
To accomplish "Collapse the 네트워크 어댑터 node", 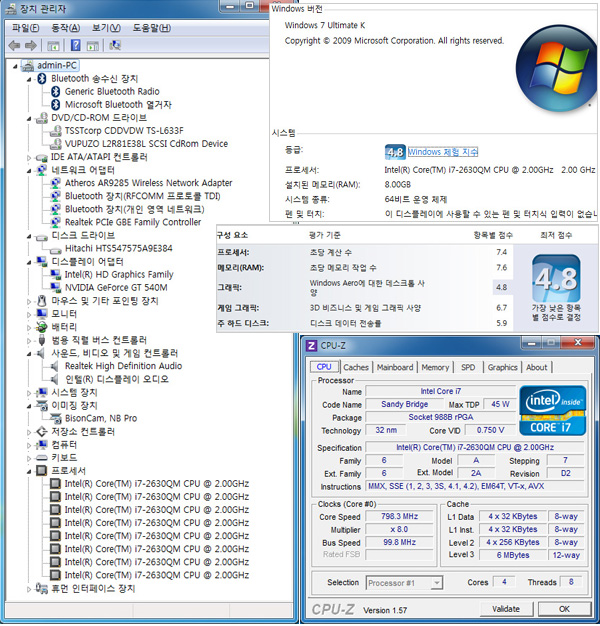I will tap(29, 171).
